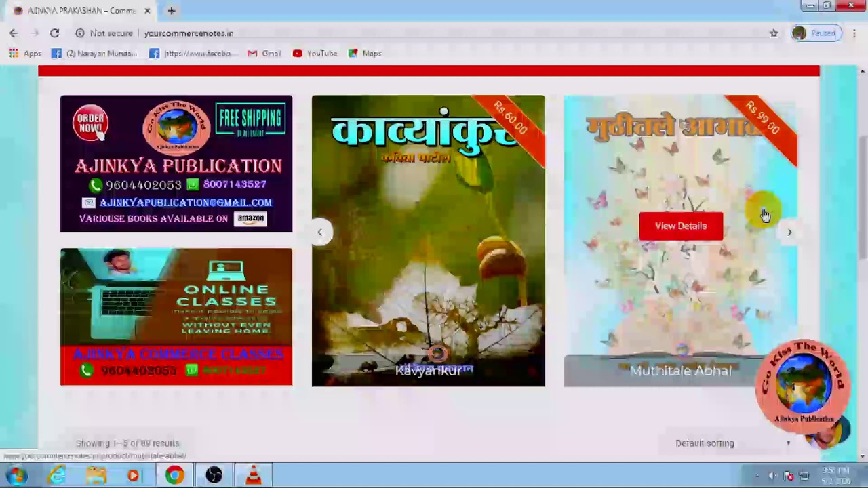Click the address bar URL yourcommercenotes.in
The image size is (868, 488).
pyautogui.click(x=189, y=33)
